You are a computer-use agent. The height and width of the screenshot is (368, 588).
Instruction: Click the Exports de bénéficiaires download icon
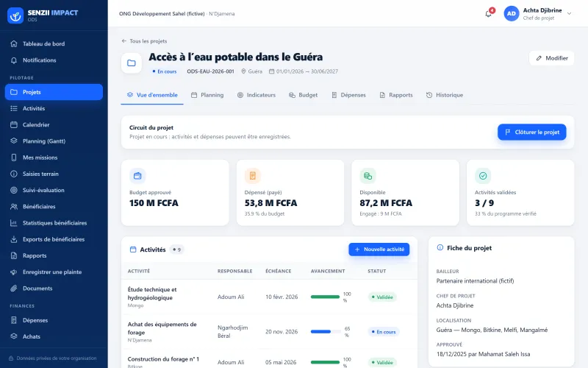(14, 239)
